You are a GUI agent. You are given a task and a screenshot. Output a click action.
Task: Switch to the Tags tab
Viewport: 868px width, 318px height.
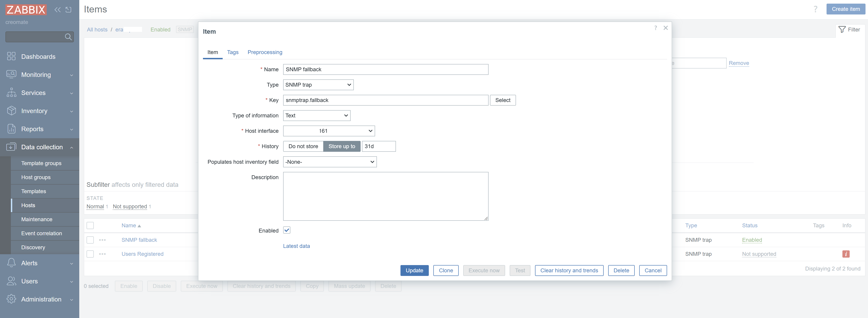(232, 52)
